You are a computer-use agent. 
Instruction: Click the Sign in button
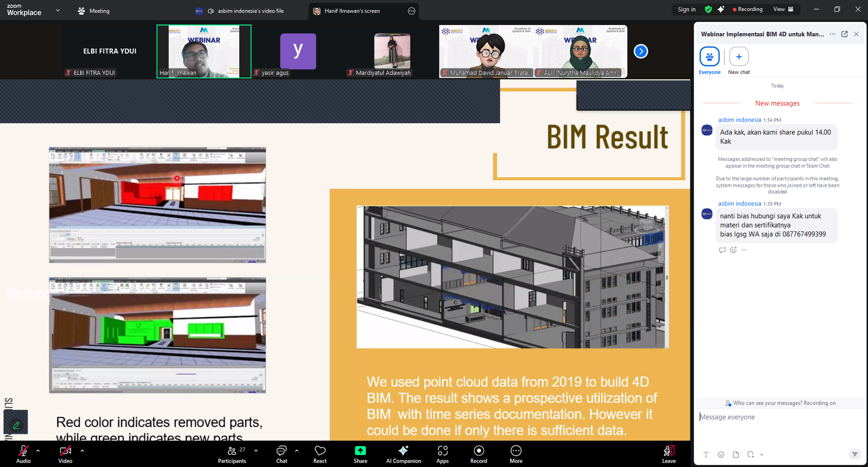(x=686, y=9)
